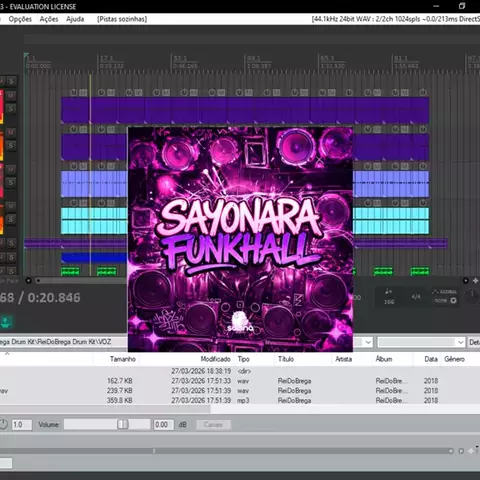Click the 44.1kHz 24bit WAV audio status text
The height and width of the screenshot is (480, 480).
(x=395, y=19)
